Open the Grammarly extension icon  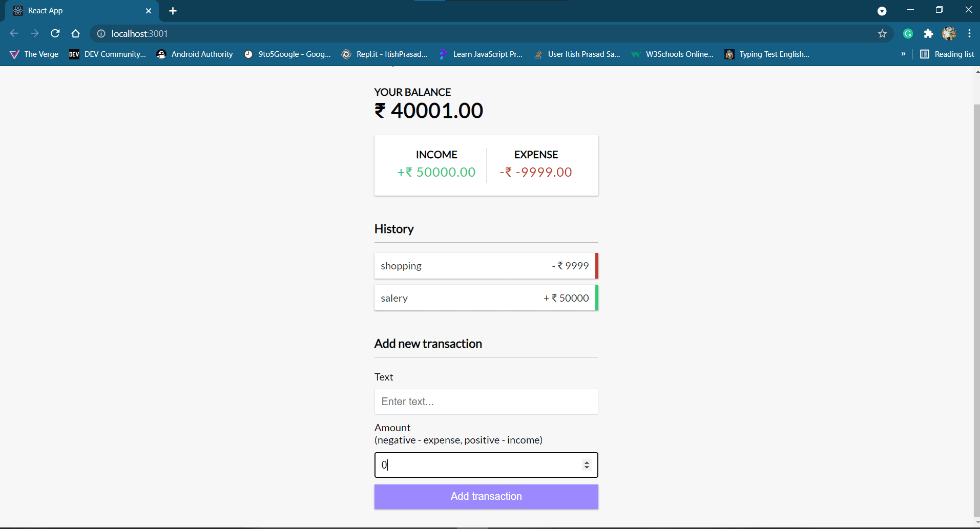click(908, 33)
